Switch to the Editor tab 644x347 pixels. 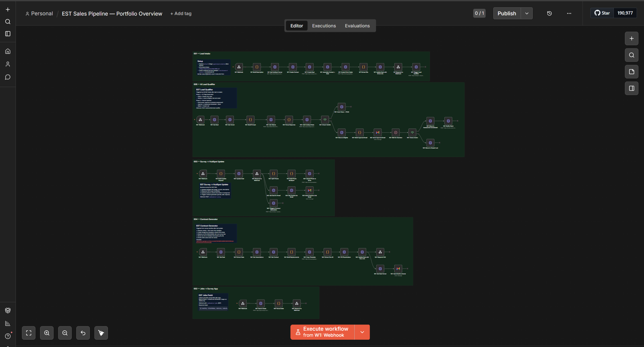(297, 26)
